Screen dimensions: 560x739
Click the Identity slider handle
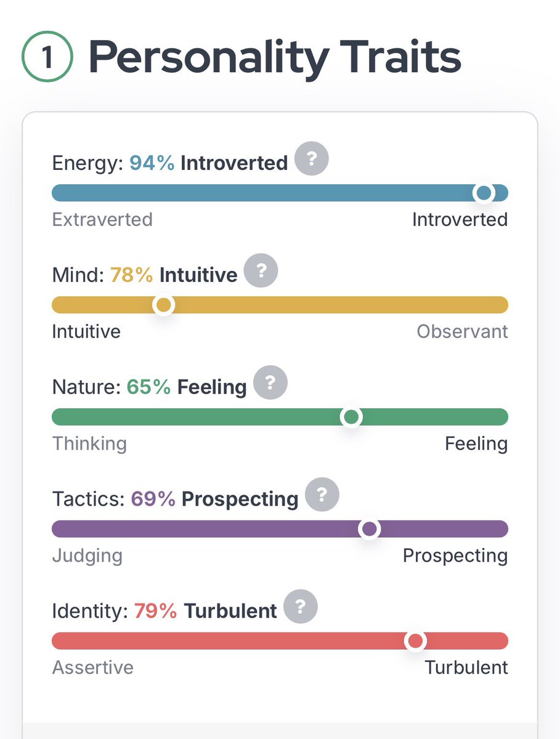[416, 641]
